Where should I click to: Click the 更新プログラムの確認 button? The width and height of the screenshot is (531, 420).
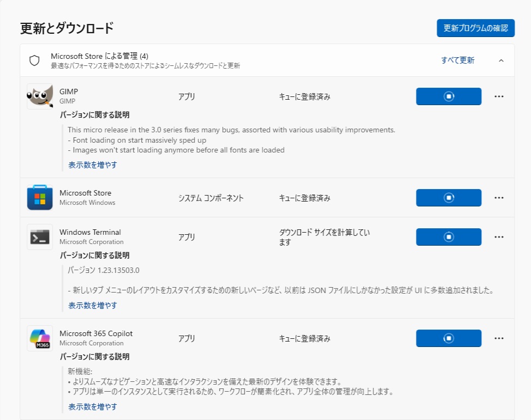[x=476, y=28]
